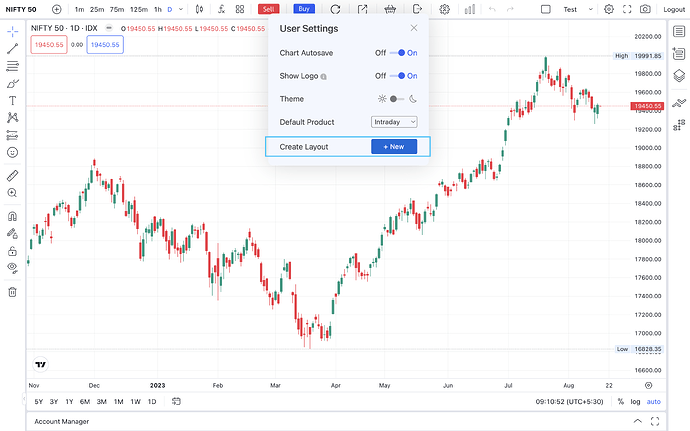Maximize the Account Manager panel

[x=655, y=421]
